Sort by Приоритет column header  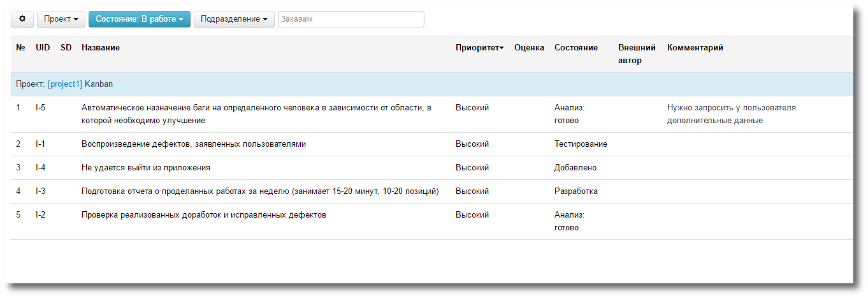(x=479, y=48)
